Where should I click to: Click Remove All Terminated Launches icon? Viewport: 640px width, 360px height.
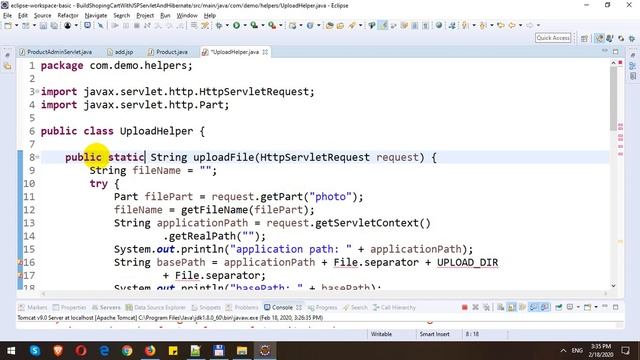[x=486, y=307]
